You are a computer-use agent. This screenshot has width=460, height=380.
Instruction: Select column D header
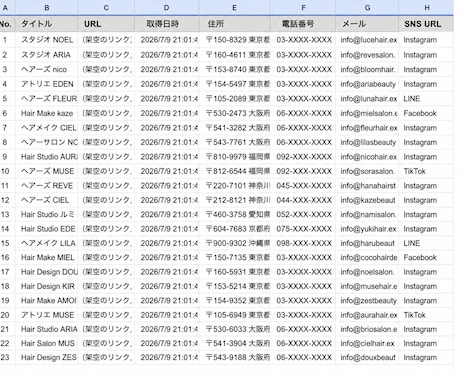[166, 7]
